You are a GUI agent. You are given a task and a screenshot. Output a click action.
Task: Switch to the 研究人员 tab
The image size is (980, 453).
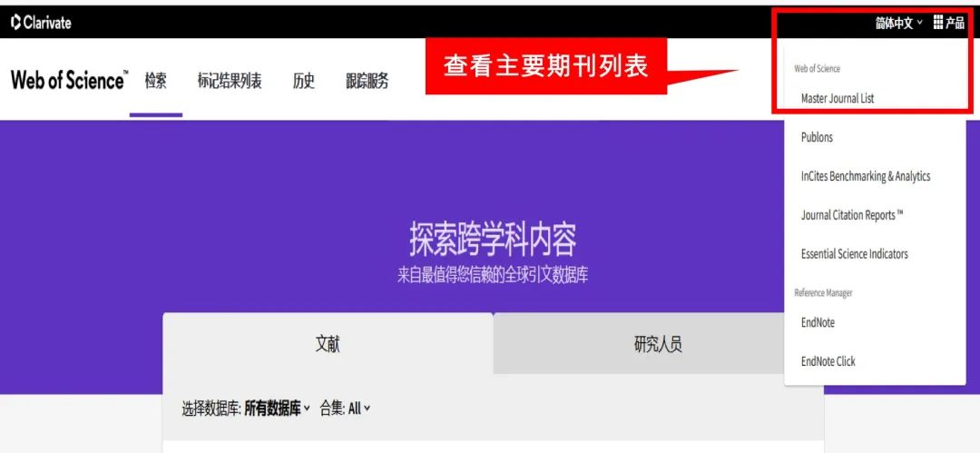658,344
